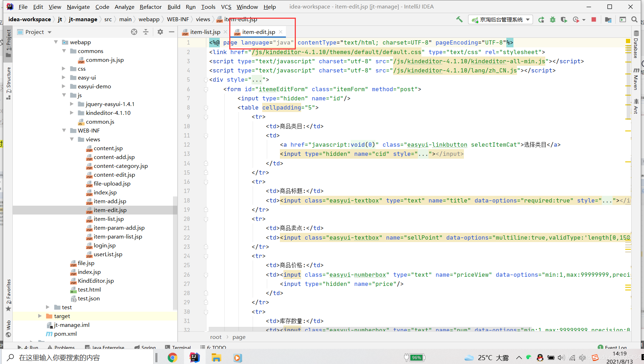The width and height of the screenshot is (644, 364).
Task: Open the Analyze menu
Action: click(x=125, y=7)
